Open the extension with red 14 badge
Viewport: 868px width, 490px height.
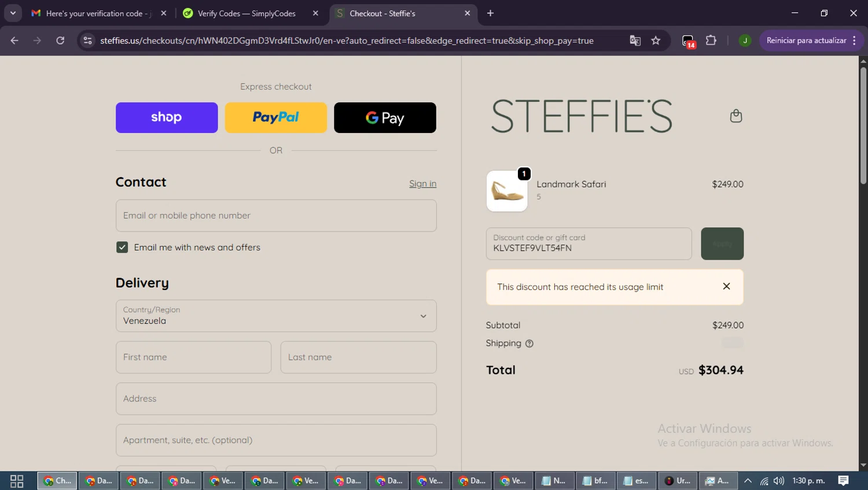[688, 41]
